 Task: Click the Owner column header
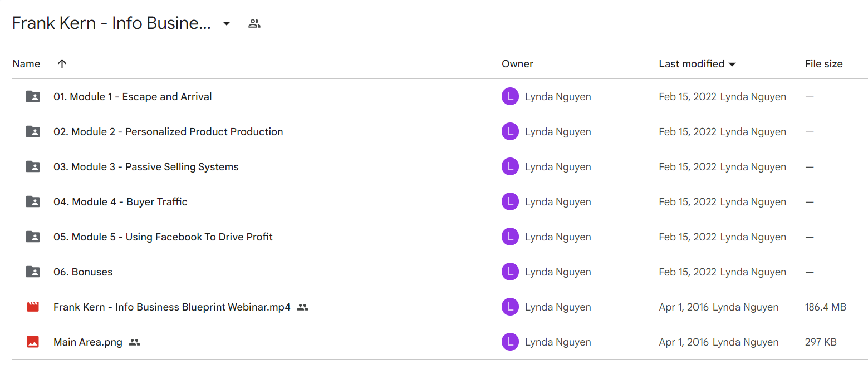tap(517, 64)
